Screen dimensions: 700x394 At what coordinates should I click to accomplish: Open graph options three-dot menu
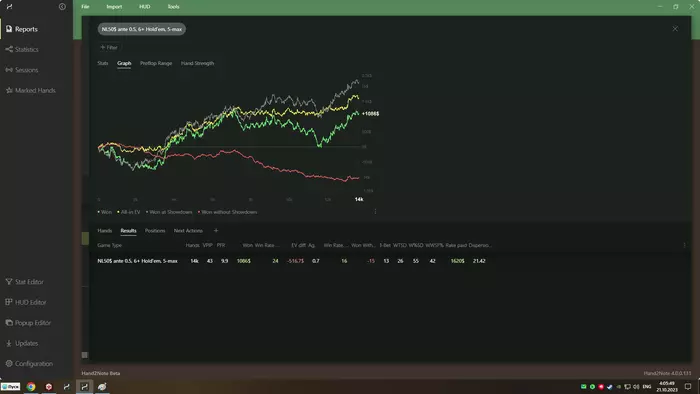tap(375, 212)
